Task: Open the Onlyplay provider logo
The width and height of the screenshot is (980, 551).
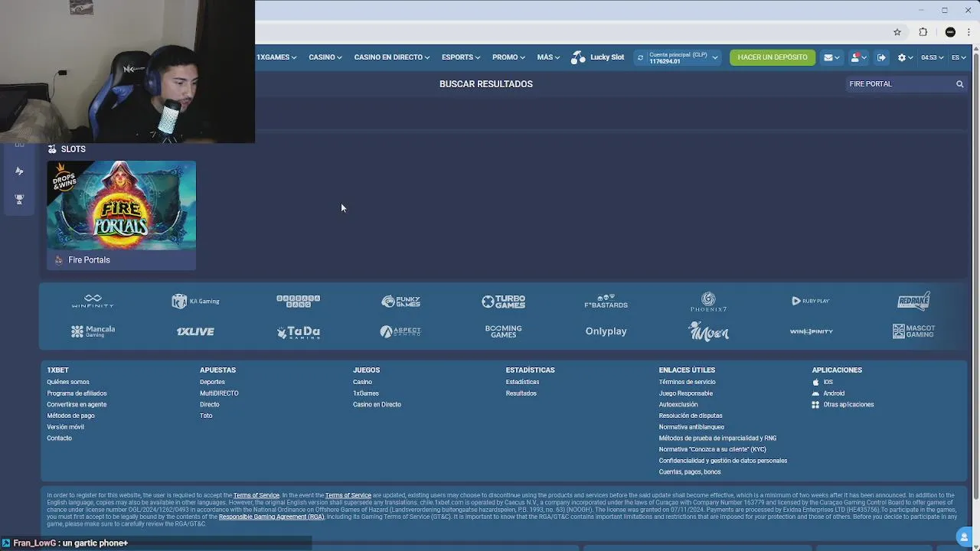Action: (606, 331)
